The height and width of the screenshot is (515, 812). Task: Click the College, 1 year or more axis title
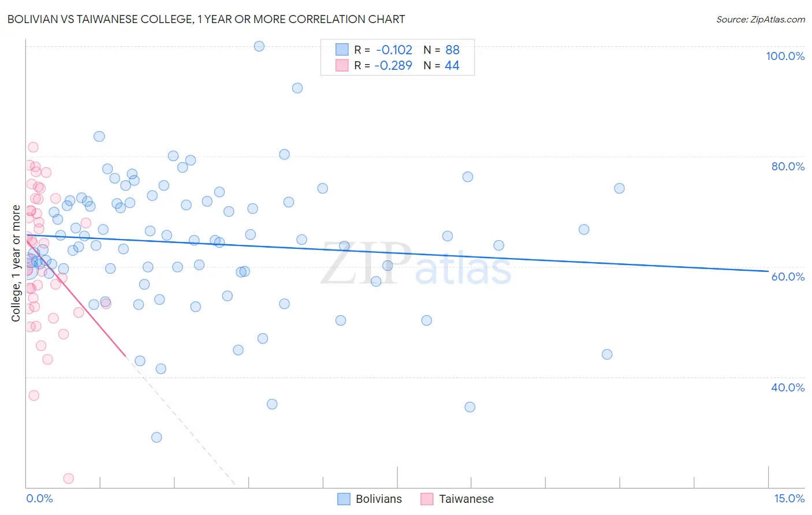click(16, 263)
